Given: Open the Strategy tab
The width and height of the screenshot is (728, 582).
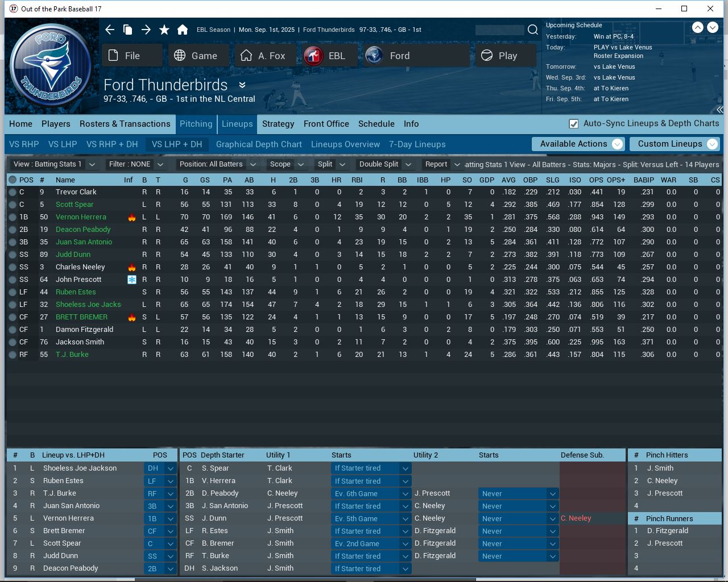Looking at the screenshot, I should 278,124.
